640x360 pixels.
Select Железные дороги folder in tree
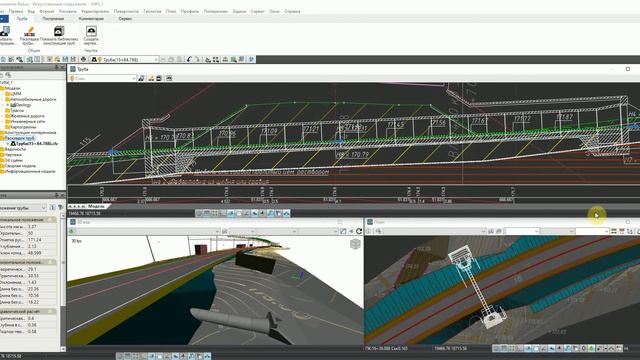point(27,116)
